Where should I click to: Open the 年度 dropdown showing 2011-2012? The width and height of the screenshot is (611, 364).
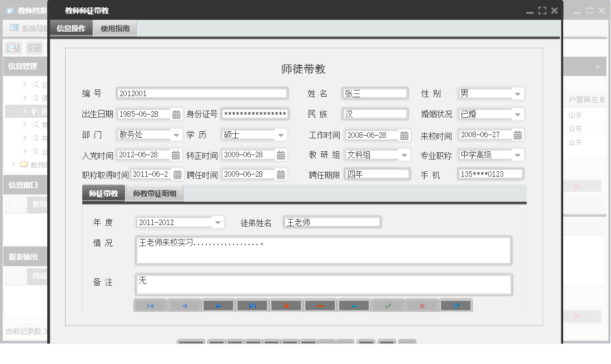218,222
